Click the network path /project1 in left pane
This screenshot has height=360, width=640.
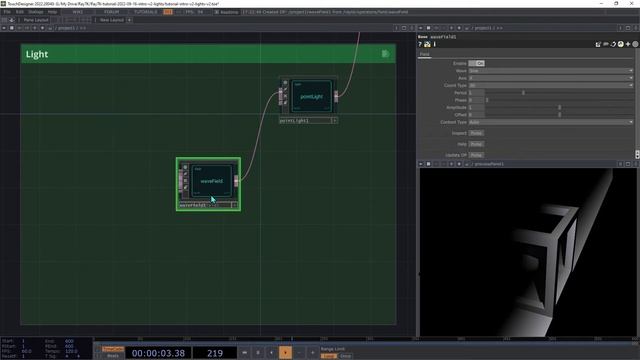(67, 28)
